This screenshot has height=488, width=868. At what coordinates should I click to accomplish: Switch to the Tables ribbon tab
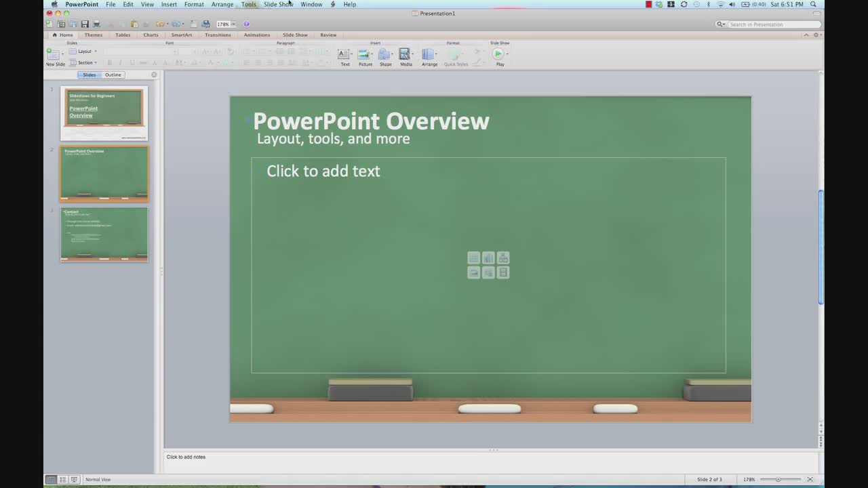pyautogui.click(x=123, y=35)
